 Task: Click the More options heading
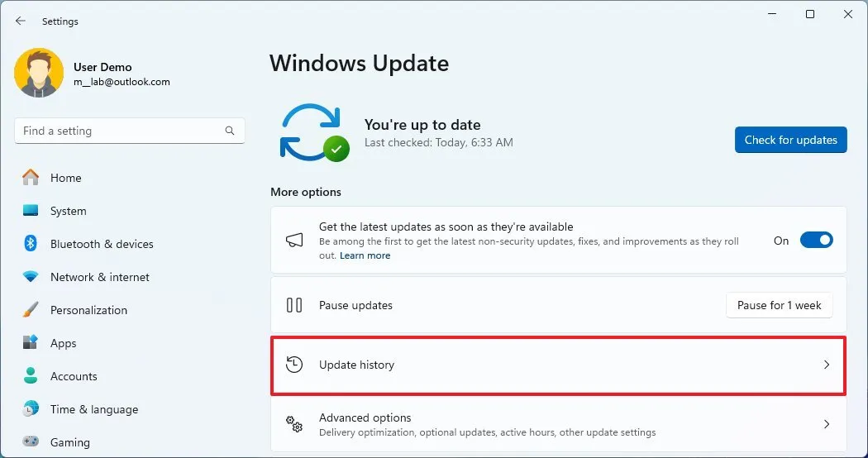coord(306,192)
